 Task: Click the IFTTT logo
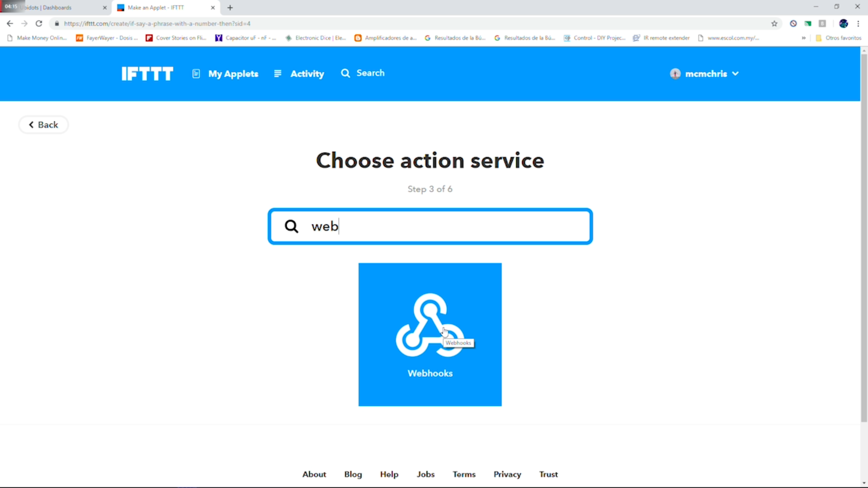pos(147,74)
